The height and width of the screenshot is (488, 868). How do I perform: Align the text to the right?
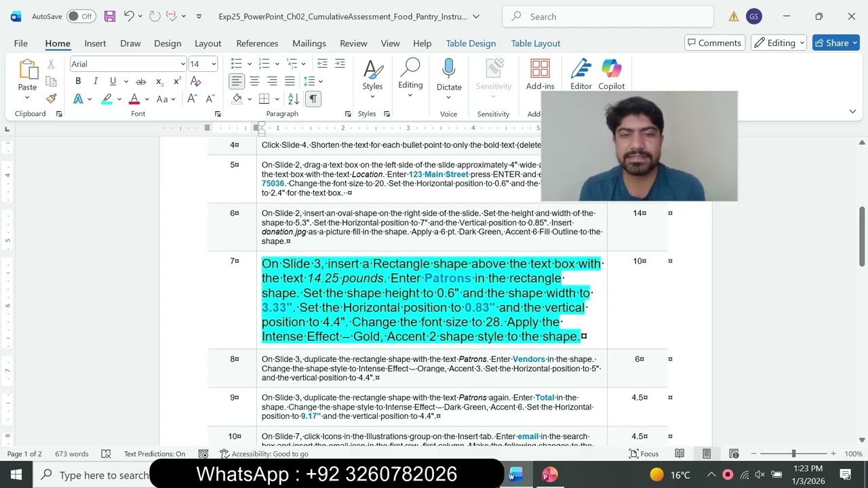(272, 81)
